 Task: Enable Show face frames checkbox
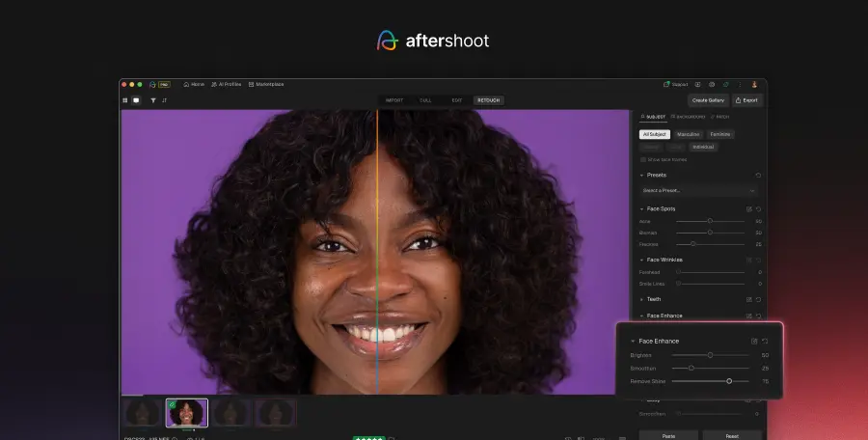(642, 159)
